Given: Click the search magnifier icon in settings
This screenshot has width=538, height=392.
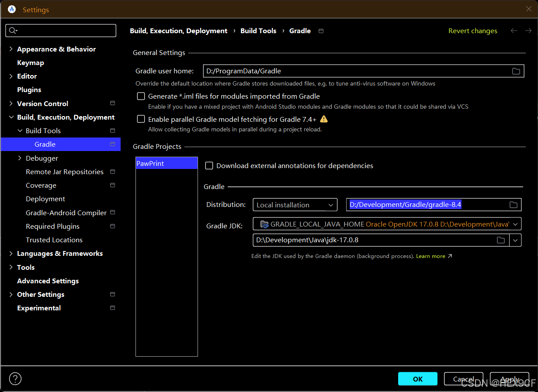Looking at the screenshot, I should [x=13, y=31].
